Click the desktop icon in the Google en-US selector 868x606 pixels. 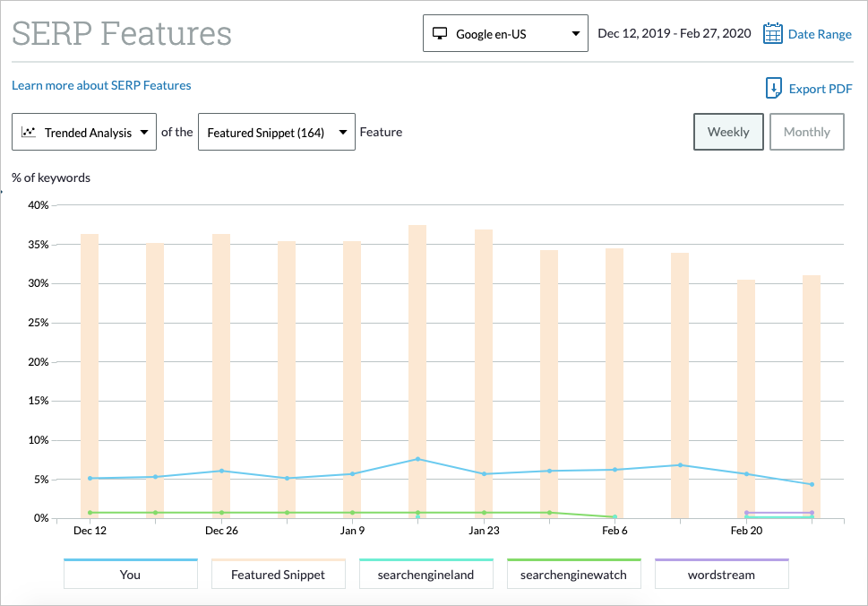438,33
